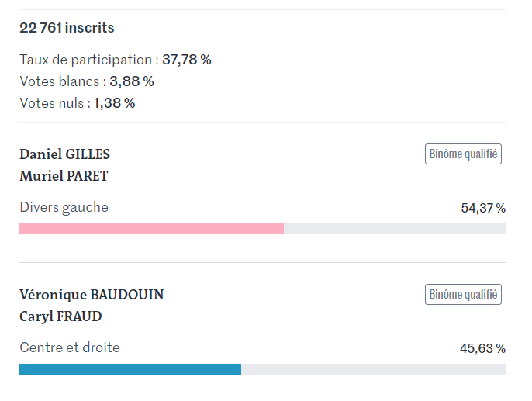Click the Divers gauche party label
Image resolution: width=532 pixels, height=401 pixels.
pos(64,207)
